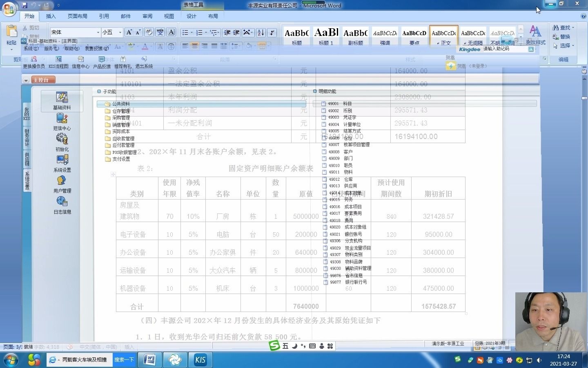Screen dimensions: 588x368
Task: Select 支付设置 folder in 子功能
Action: pyautogui.click(x=117, y=159)
